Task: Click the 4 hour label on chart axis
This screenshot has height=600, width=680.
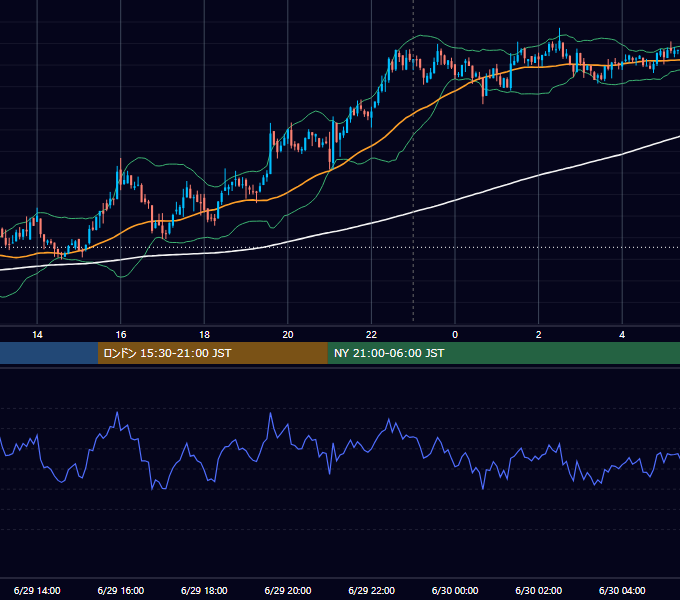Action: [x=622, y=335]
